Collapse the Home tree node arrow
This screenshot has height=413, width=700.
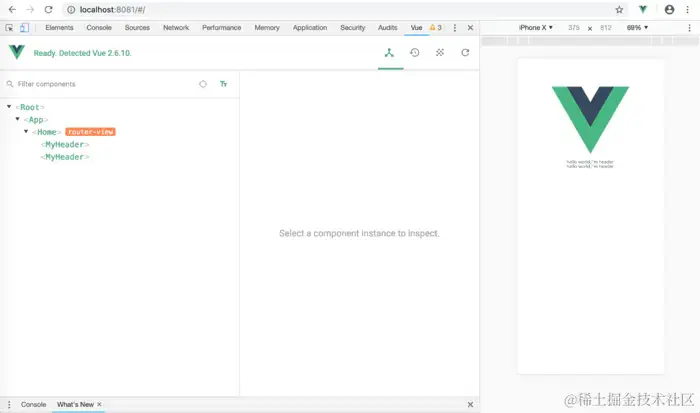pyautogui.click(x=26, y=132)
